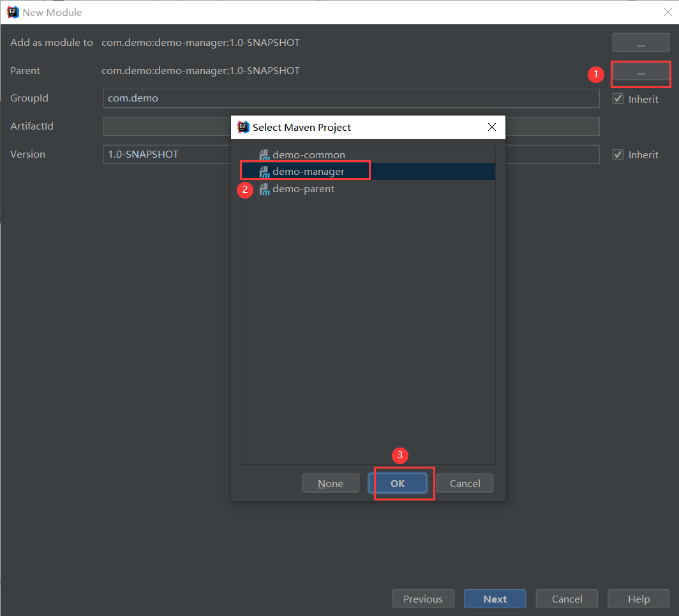Close the New Module window
The image size is (679, 616).
[x=668, y=12]
